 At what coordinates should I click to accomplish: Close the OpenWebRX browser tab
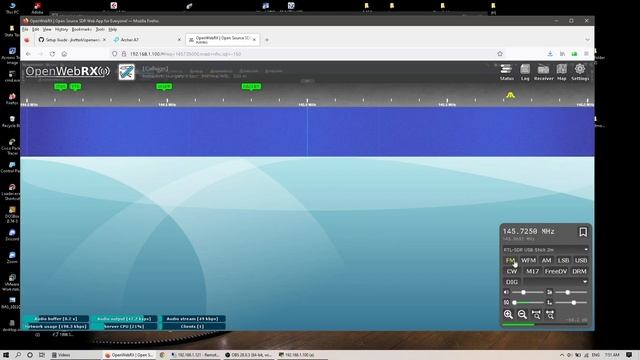point(254,40)
